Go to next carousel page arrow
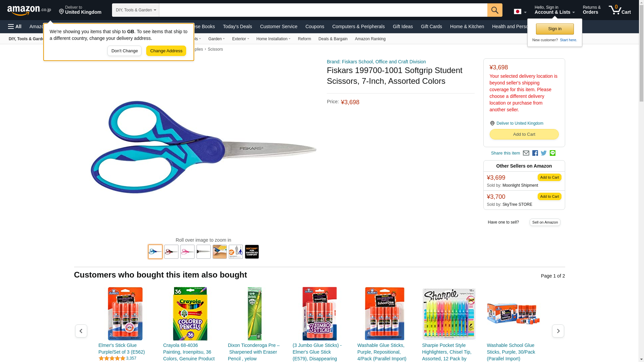The image size is (644, 362). point(558,331)
